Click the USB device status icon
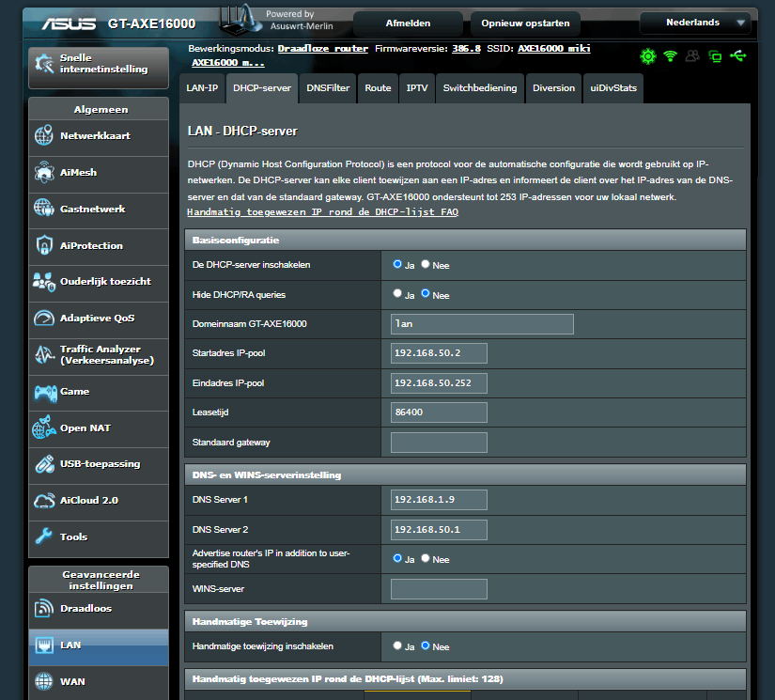 pos(737,56)
